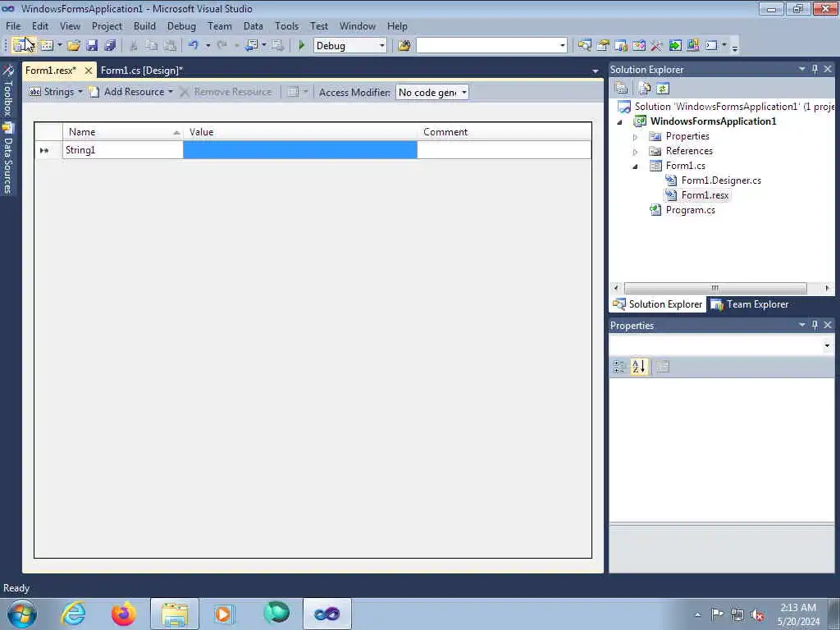Undo the last action with the blue arrow
Viewport: 840px width, 630px height.
(194, 46)
